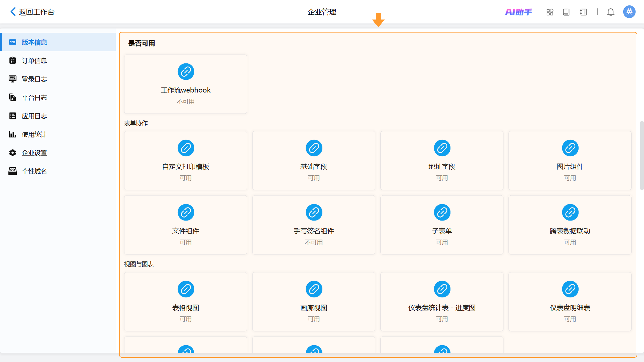This screenshot has height=362, width=644.
Task: Click the back arrow to return to workbench
Action: (13, 12)
